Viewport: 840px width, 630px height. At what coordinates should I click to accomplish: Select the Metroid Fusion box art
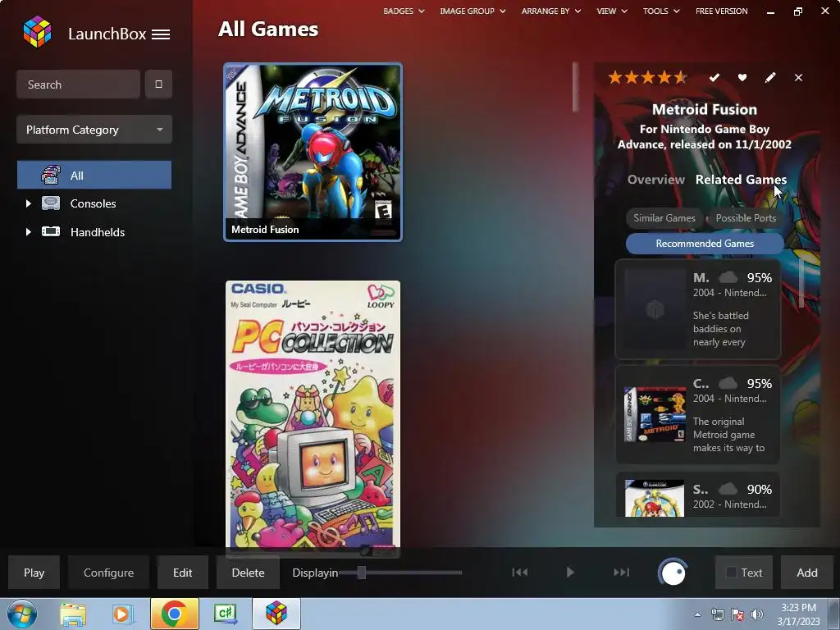313,152
